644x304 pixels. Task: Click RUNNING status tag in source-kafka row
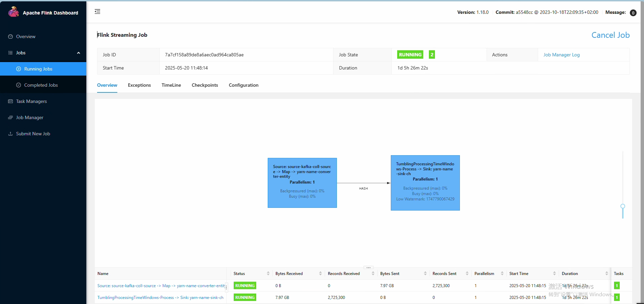pos(245,286)
